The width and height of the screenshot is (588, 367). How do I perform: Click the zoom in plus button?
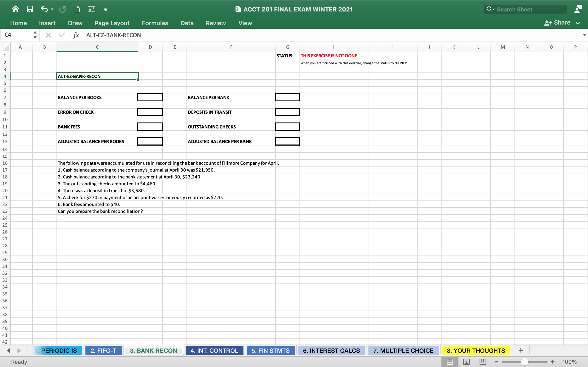click(553, 362)
